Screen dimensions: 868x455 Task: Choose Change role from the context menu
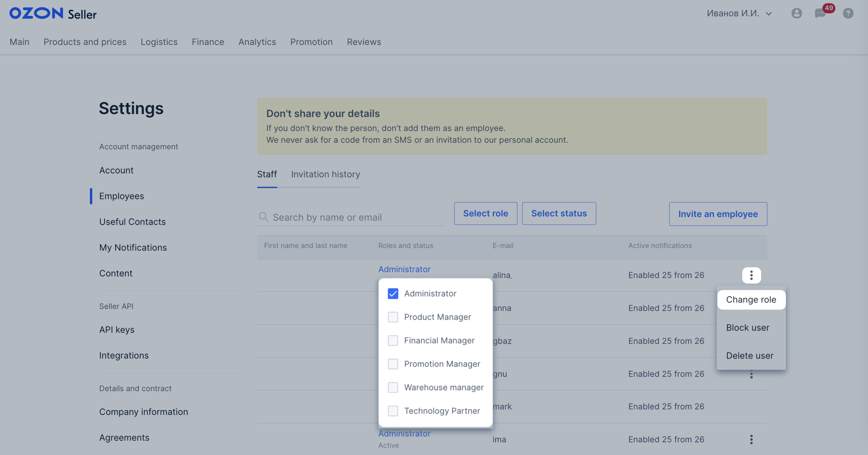click(x=751, y=300)
